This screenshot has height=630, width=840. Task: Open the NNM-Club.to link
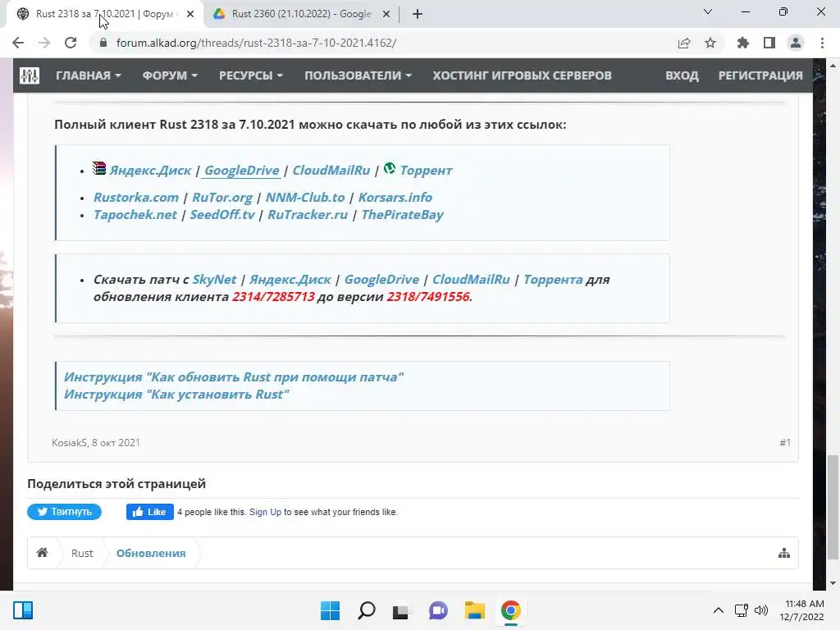point(305,197)
